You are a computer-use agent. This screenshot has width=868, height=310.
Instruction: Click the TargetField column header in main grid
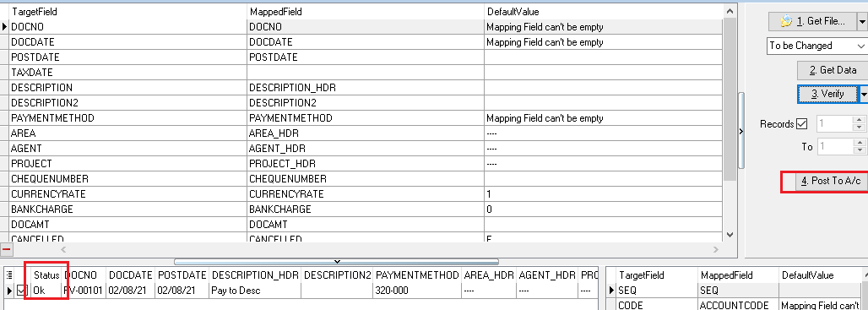(127, 12)
